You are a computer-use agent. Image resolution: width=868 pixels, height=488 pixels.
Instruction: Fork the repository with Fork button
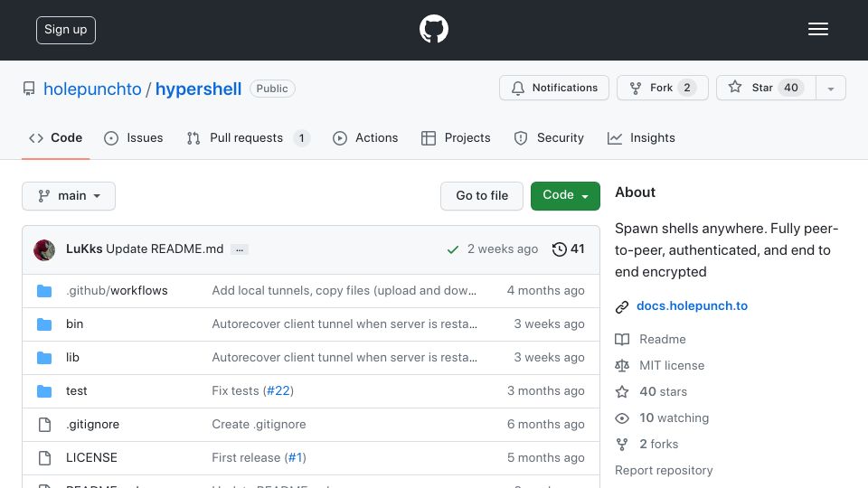(662, 88)
